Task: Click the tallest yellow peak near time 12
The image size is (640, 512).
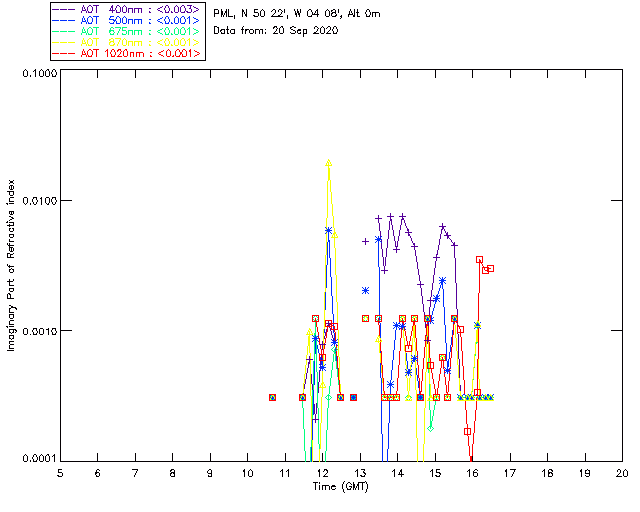Action: [x=328, y=162]
